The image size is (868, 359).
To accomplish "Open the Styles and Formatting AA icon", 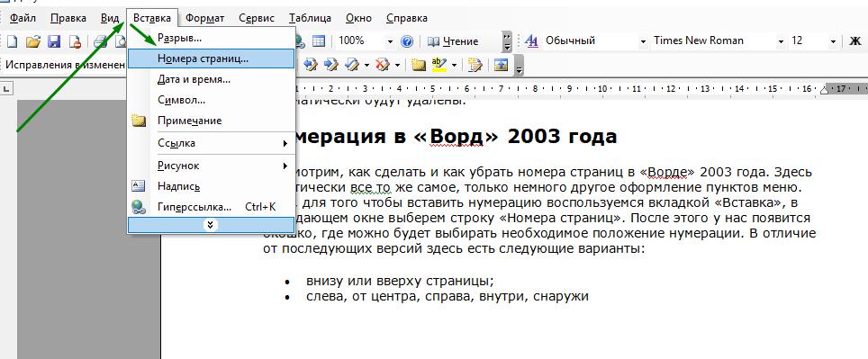I will [x=531, y=40].
